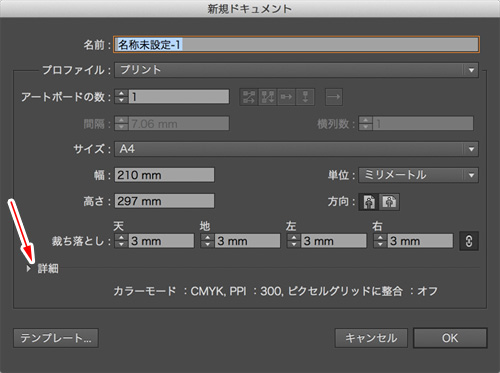Click the 地 bleed 3 mm field
The width and height of the screenshot is (500, 373).
tap(248, 241)
